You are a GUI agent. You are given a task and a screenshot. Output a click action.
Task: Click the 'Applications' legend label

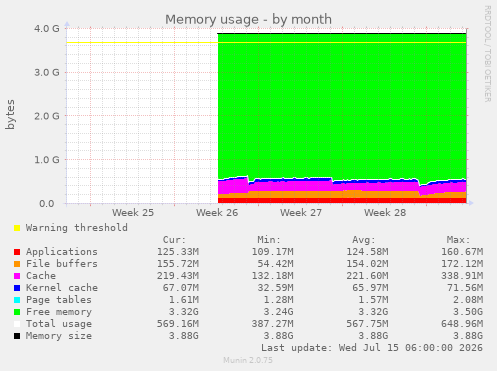tap(62, 252)
